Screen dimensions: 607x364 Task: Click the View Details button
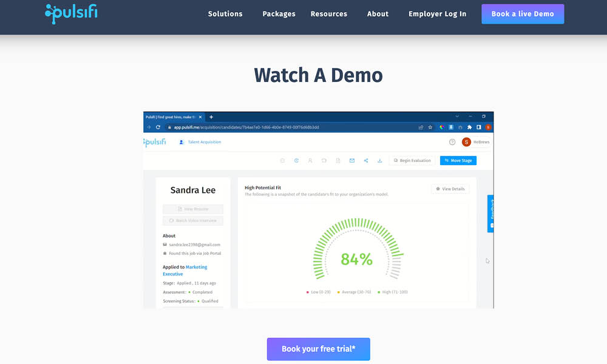450,189
